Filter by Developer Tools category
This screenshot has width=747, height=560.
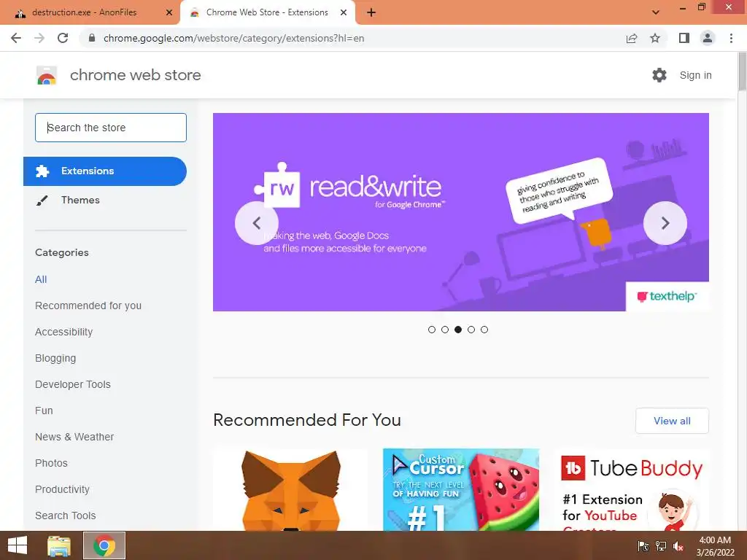(73, 384)
